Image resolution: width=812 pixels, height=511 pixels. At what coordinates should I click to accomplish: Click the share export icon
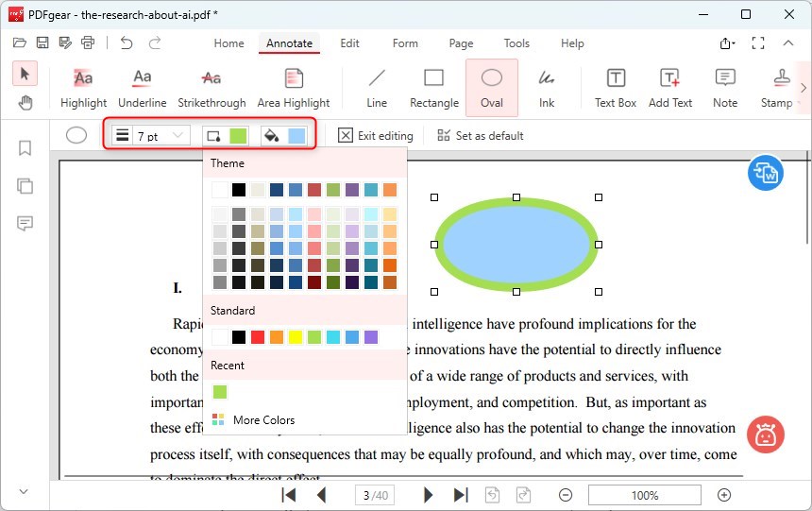pyautogui.click(x=727, y=43)
